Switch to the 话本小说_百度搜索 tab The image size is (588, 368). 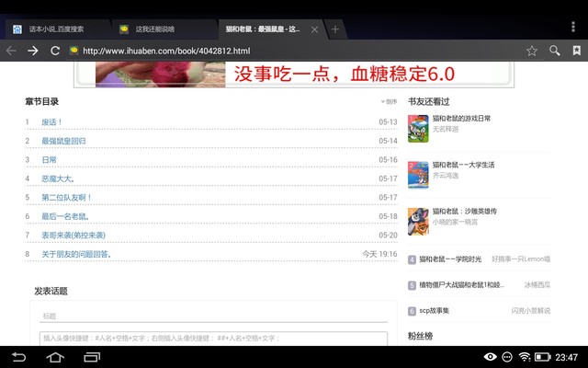[55, 29]
